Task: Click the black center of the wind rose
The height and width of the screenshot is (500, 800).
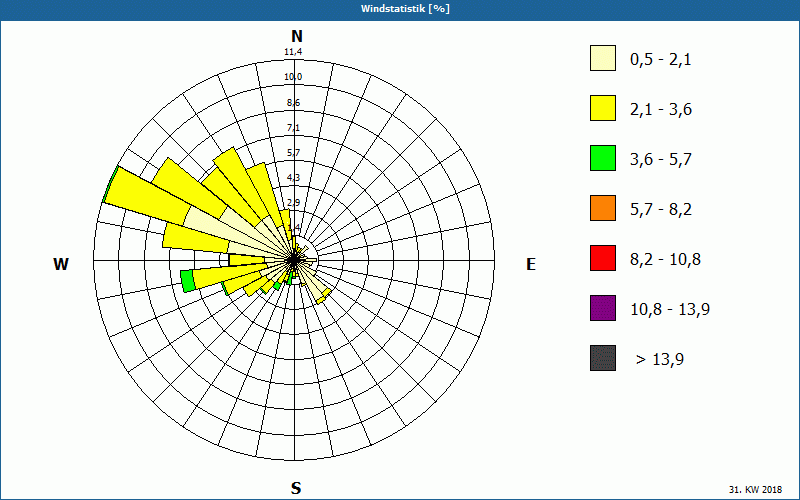Action: click(x=294, y=260)
